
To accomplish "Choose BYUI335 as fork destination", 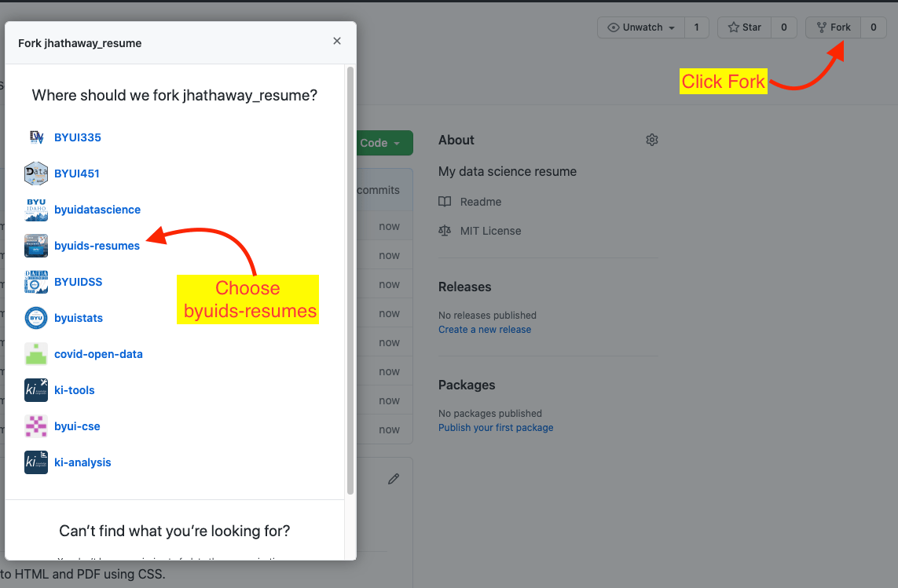I will click(x=77, y=137).
